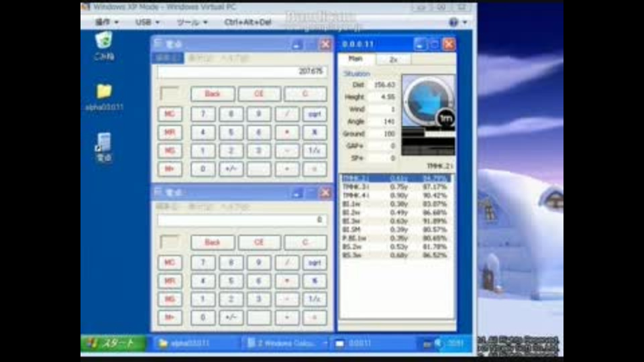The width and height of the screenshot is (644, 362).
Task: Click CE in the lower calculator
Action: click(x=259, y=243)
